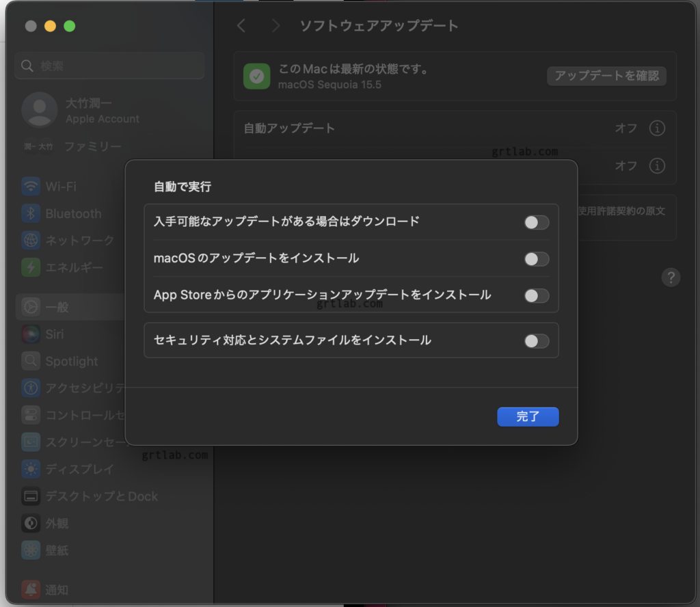The image size is (700, 607).
Task: Toggle download of available updates switch
Action: coord(537,222)
